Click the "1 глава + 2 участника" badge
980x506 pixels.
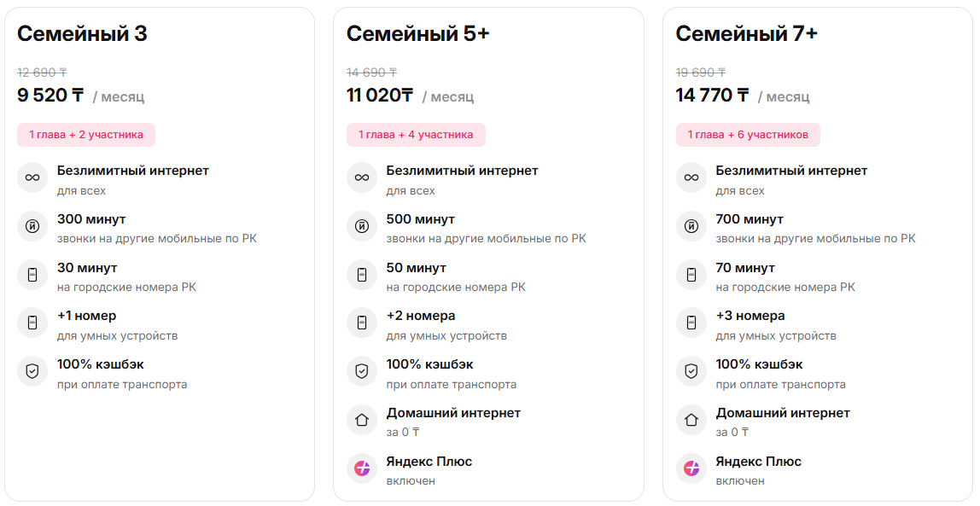pos(86,135)
